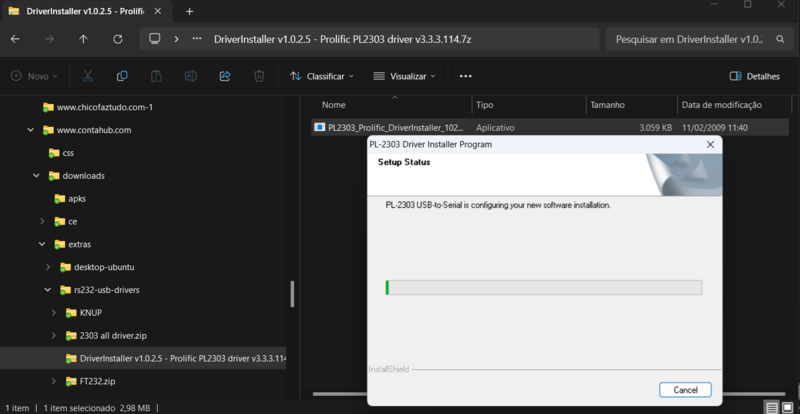This screenshot has height=414, width=800.
Task: Click the Rename icon in toolbar
Action: [190, 76]
